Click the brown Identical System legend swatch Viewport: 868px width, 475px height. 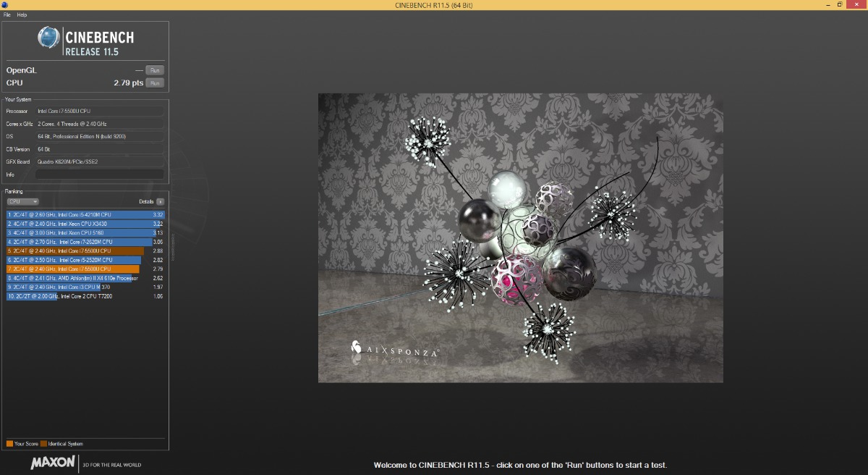(43, 443)
